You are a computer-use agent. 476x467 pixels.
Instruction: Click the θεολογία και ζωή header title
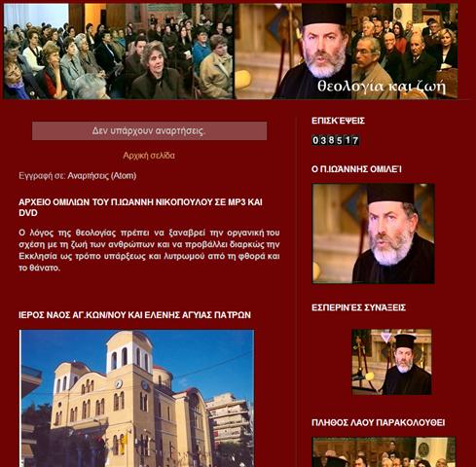[382, 87]
